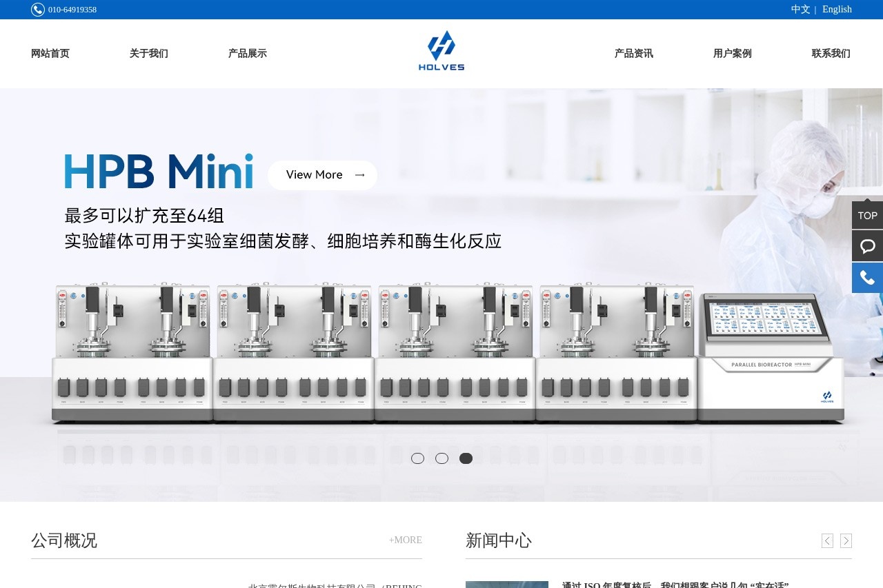
Task: Click the text 最多可以扩充至64组
Action: click(144, 216)
